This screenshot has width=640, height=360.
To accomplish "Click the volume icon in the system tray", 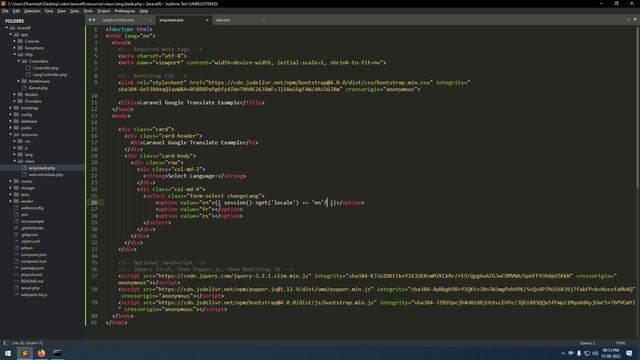I will pyautogui.click(x=595, y=353).
